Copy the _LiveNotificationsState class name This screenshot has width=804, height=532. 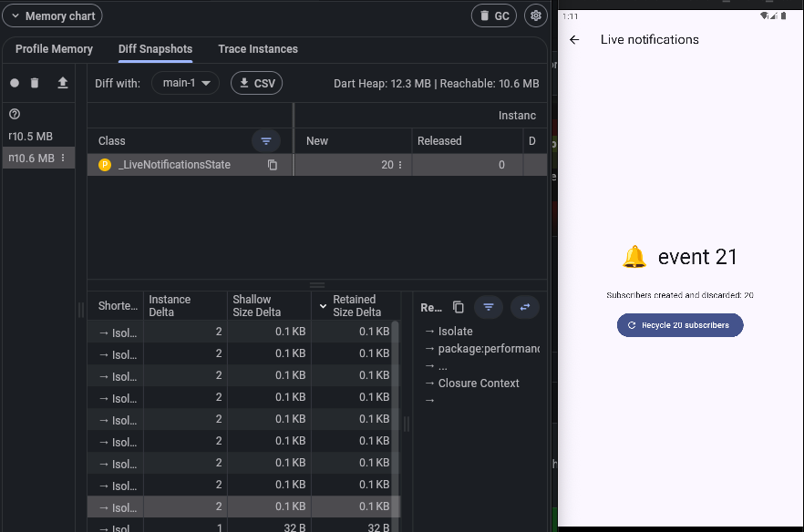coord(273,165)
